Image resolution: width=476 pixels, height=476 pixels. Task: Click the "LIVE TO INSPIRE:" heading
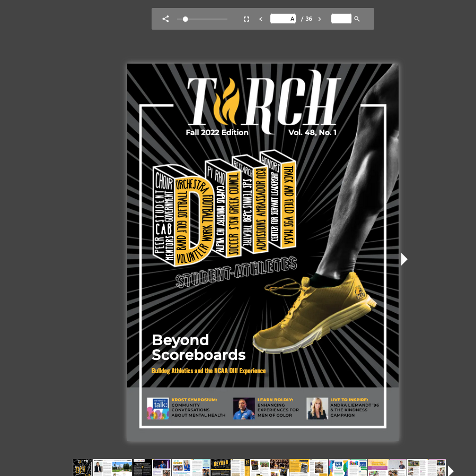pos(349,400)
